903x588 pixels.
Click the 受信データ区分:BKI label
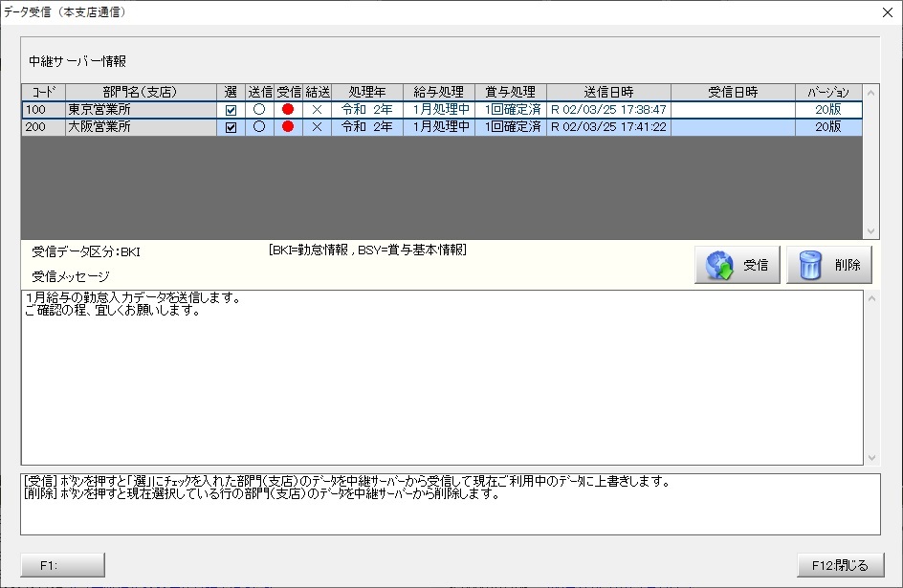pyautogui.click(x=86, y=251)
